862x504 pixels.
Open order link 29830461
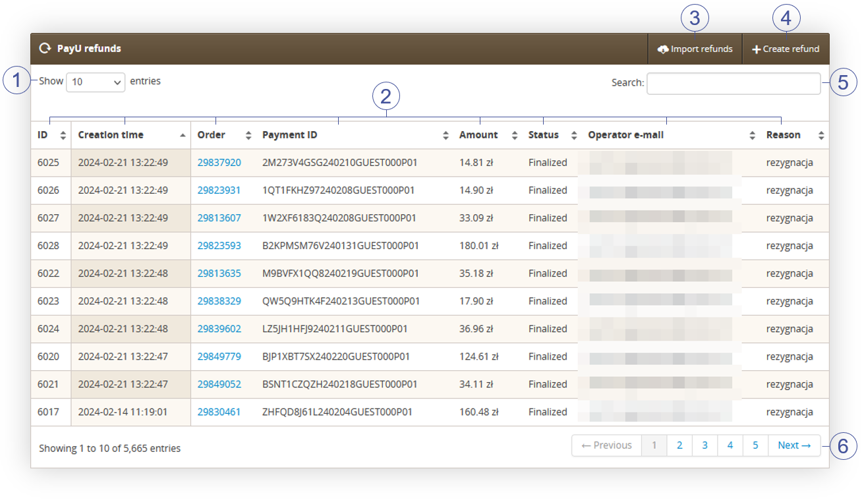click(x=219, y=412)
